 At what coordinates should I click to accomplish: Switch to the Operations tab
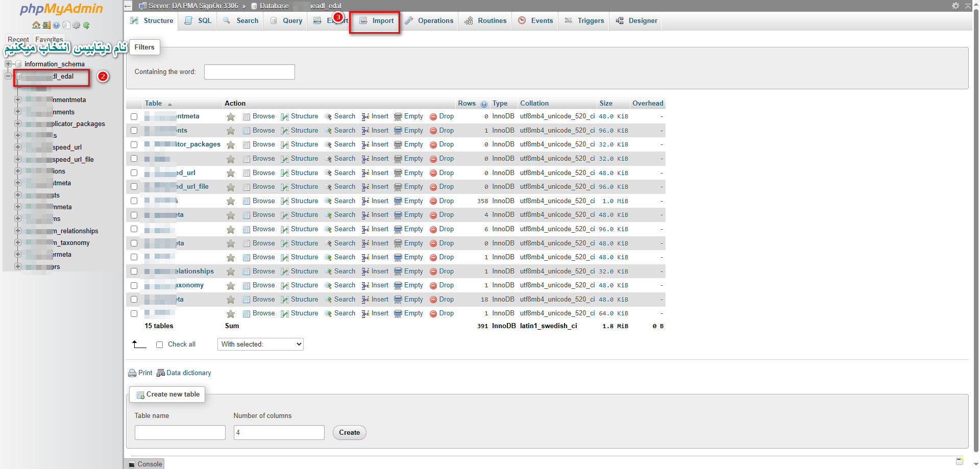(429, 21)
